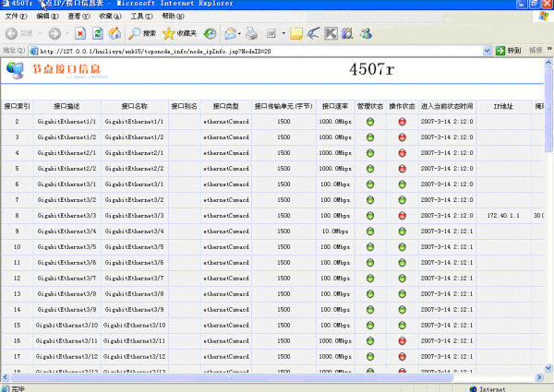
Task: Click the 链接 links label
Action: click(536, 51)
